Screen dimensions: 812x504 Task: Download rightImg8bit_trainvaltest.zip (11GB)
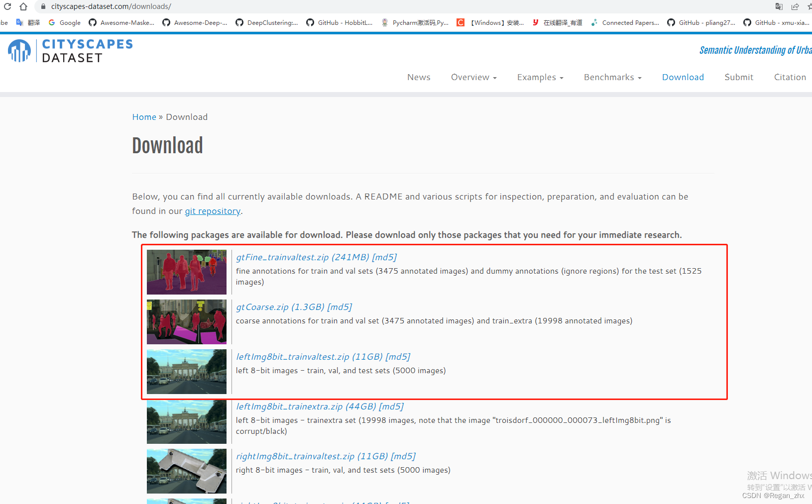pyautogui.click(x=312, y=456)
